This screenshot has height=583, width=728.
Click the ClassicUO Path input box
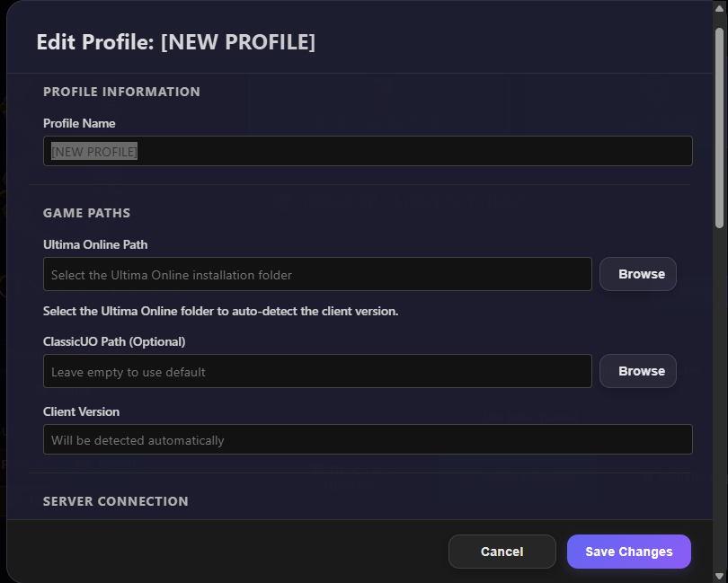tap(317, 371)
